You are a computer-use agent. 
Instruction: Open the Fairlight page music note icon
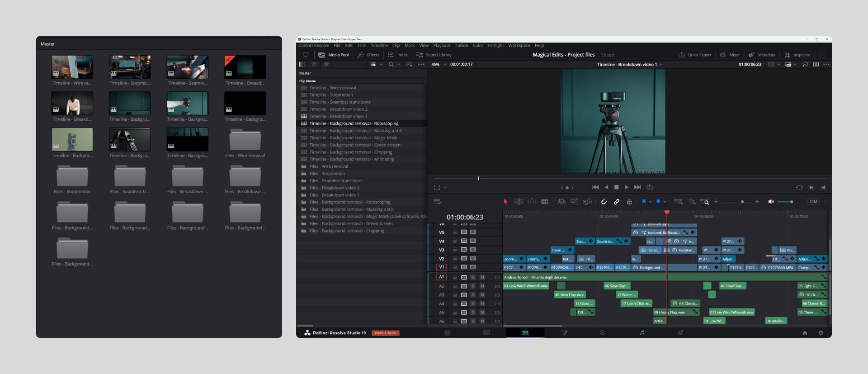pos(642,333)
